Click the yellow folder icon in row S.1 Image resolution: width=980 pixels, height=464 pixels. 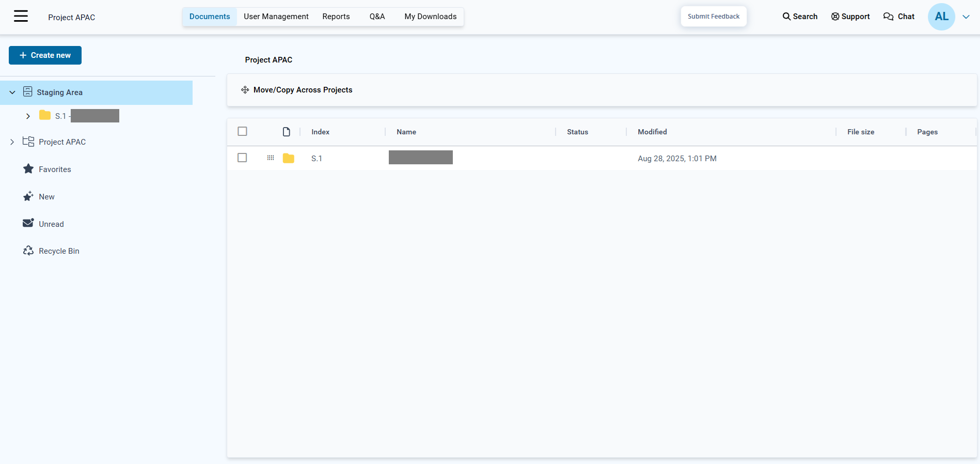tap(289, 158)
